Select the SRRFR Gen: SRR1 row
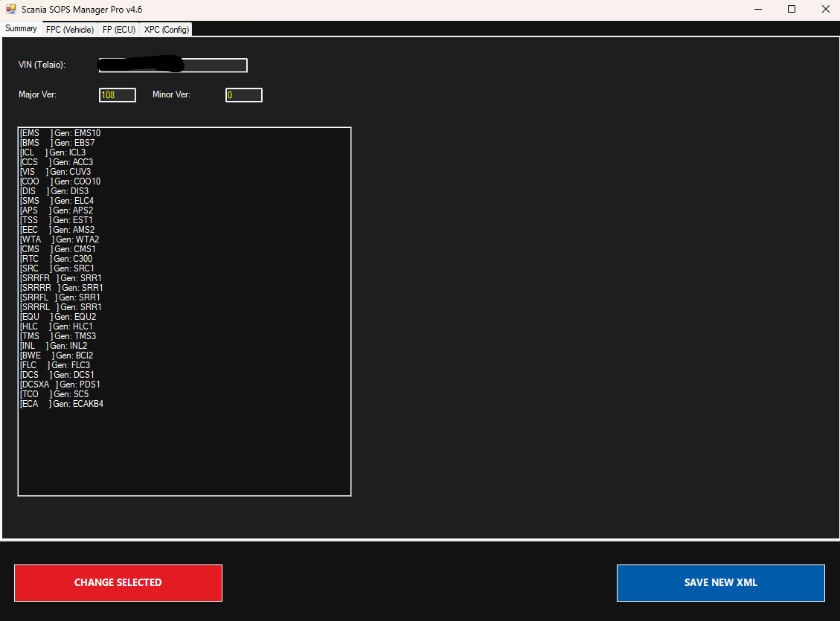Screen dimensions: 840x621 click(62, 278)
